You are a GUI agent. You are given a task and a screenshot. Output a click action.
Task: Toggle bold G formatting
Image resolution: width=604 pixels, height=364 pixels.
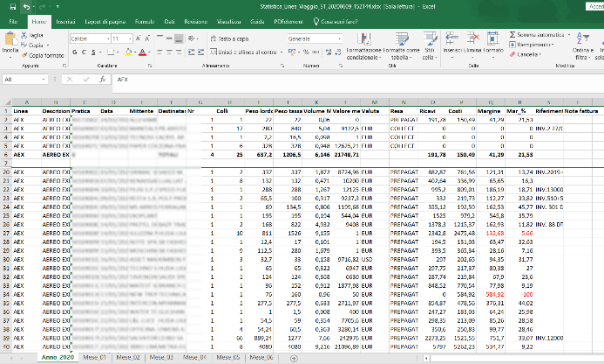click(74, 52)
